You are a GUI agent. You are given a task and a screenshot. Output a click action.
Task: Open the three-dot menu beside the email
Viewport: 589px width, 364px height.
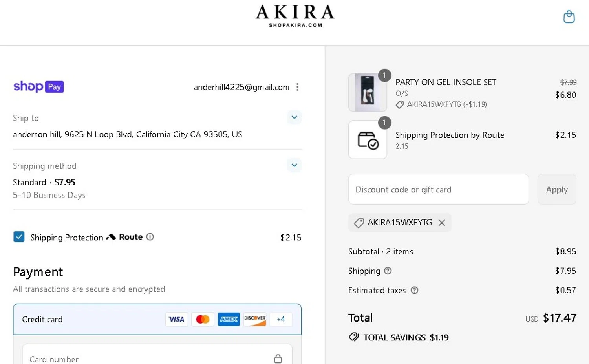click(x=297, y=87)
